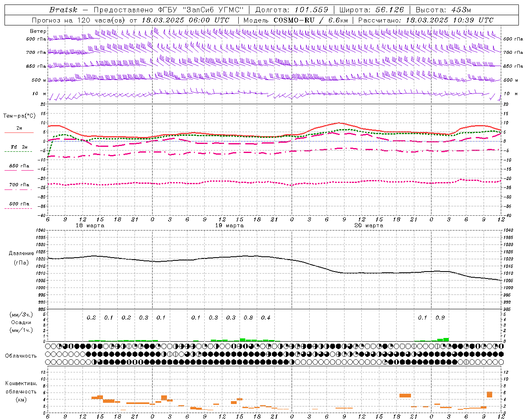Click the '18 марта' date label

click(x=90, y=226)
